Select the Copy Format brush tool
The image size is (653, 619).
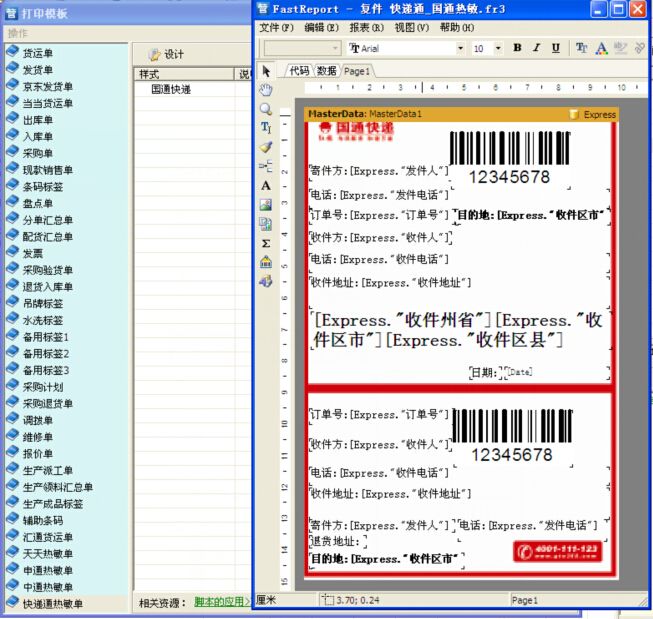266,147
